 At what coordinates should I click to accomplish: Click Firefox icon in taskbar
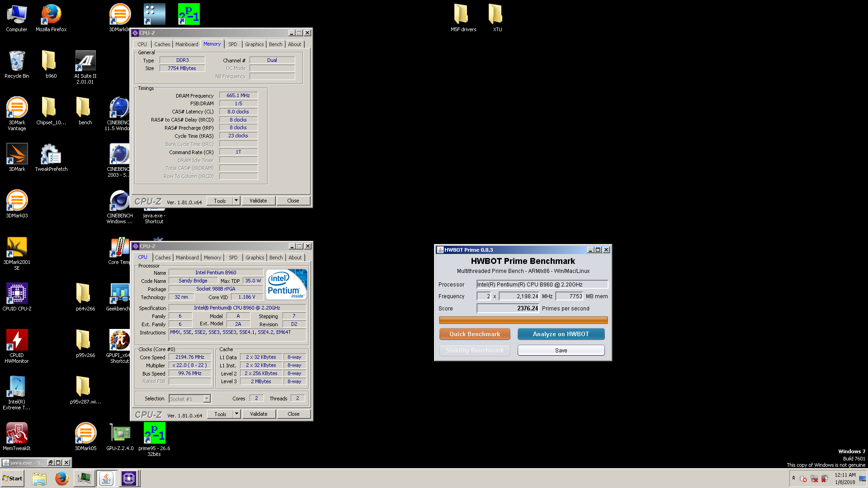tap(62, 479)
